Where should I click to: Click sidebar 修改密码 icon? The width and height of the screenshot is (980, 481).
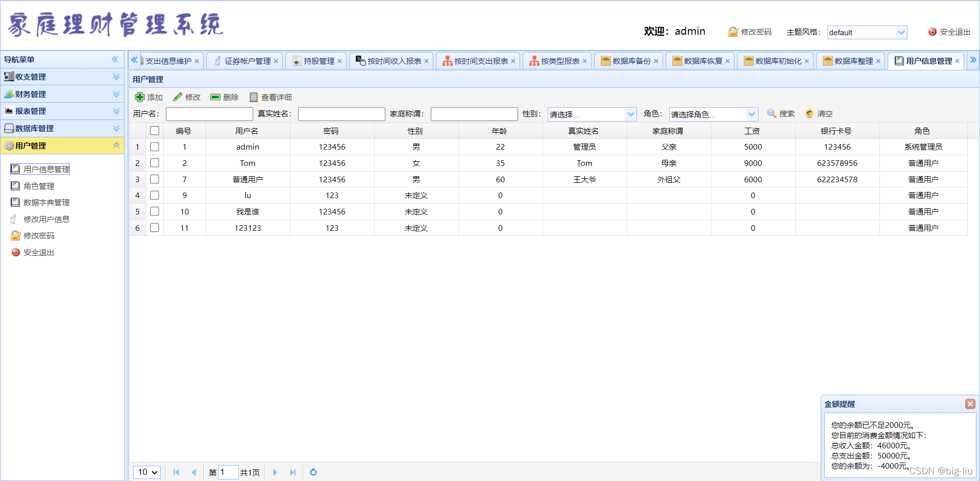coord(15,235)
